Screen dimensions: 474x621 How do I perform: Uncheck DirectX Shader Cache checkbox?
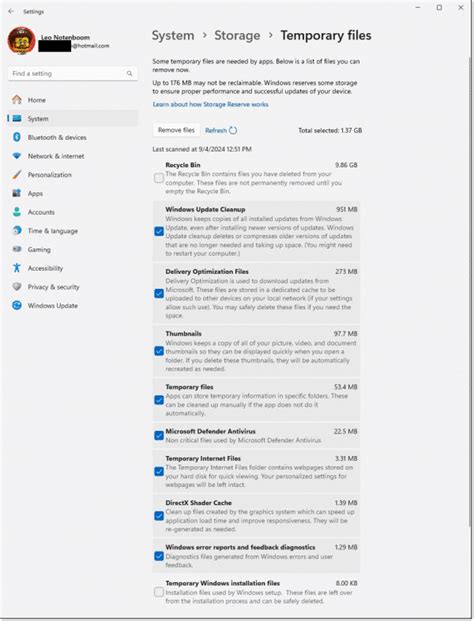159,516
